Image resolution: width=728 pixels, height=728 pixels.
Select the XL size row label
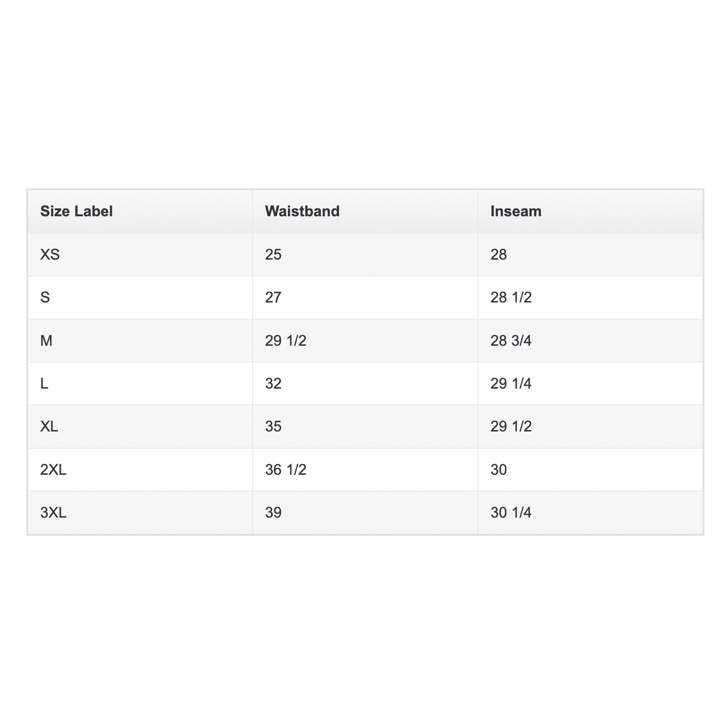point(49,426)
